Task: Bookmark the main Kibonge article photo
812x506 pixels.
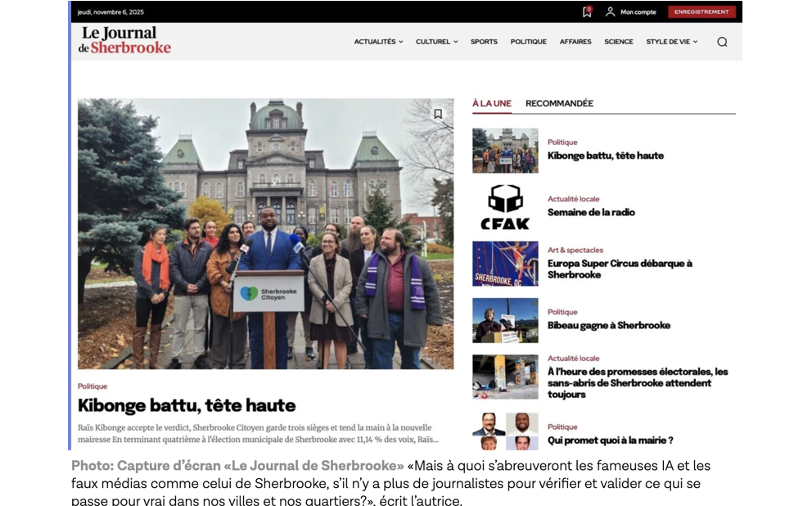Action: click(x=438, y=114)
